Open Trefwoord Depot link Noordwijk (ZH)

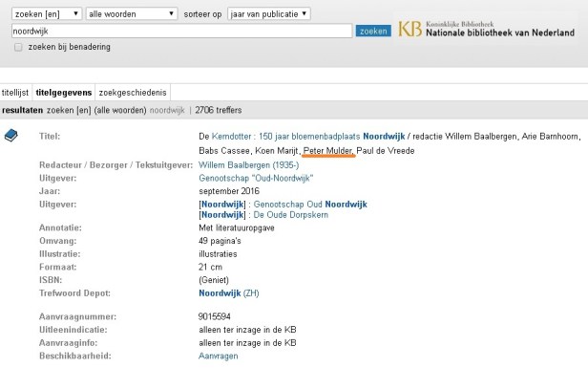point(229,292)
